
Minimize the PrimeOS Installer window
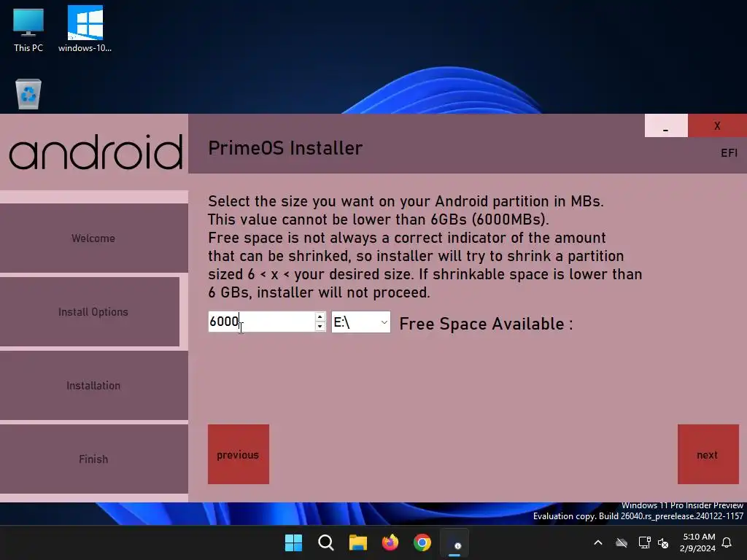click(666, 125)
